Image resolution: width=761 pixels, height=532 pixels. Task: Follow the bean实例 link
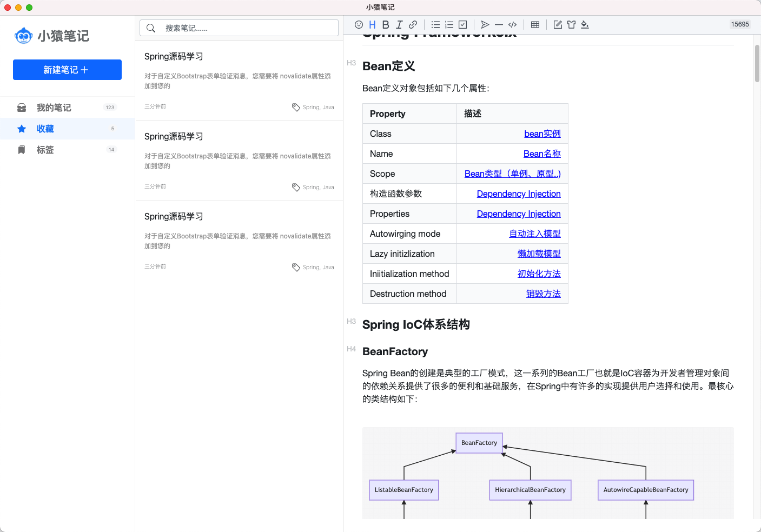(x=542, y=134)
